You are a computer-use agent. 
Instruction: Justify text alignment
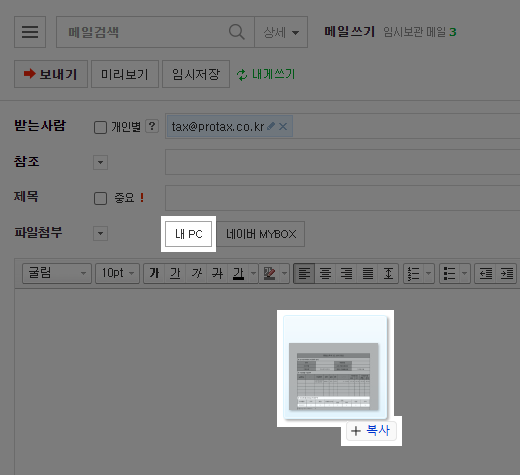pos(368,273)
